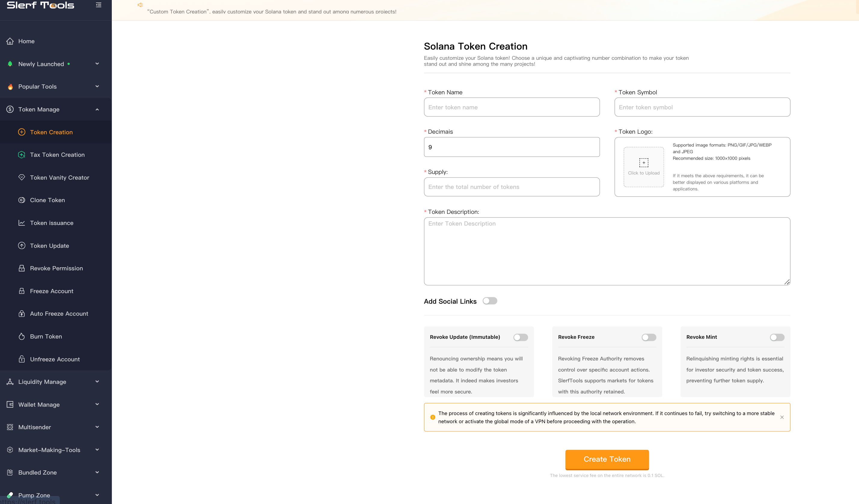
Task: Expand Bundled Zone chevron
Action: coord(97,472)
